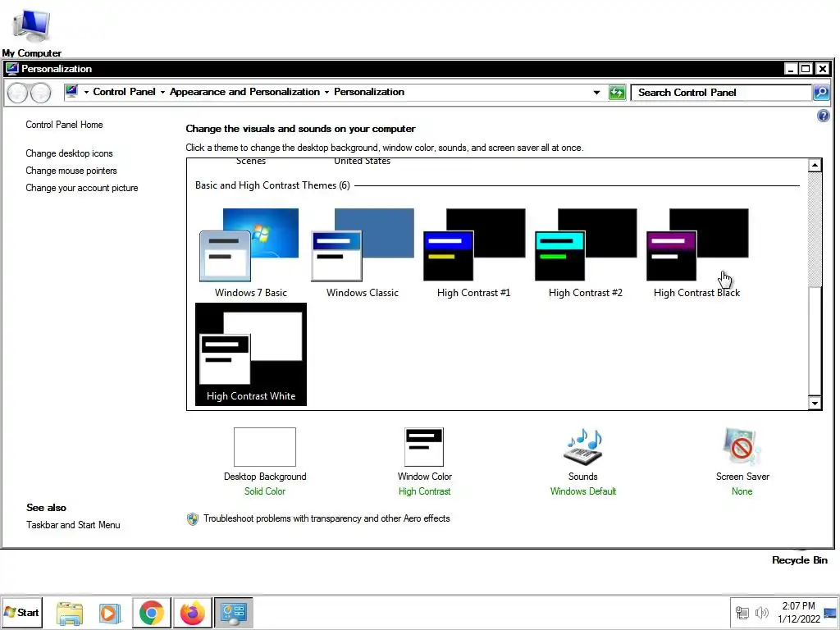Click the forward navigation arrow button

click(41, 94)
